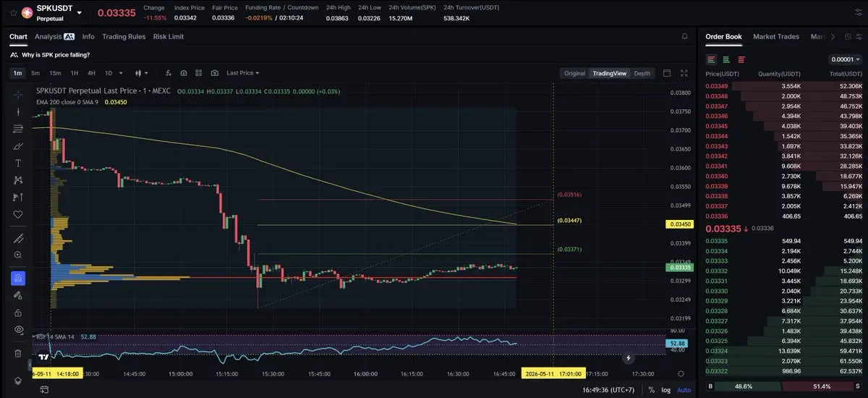Expand chart to fullscreen

click(x=685, y=73)
